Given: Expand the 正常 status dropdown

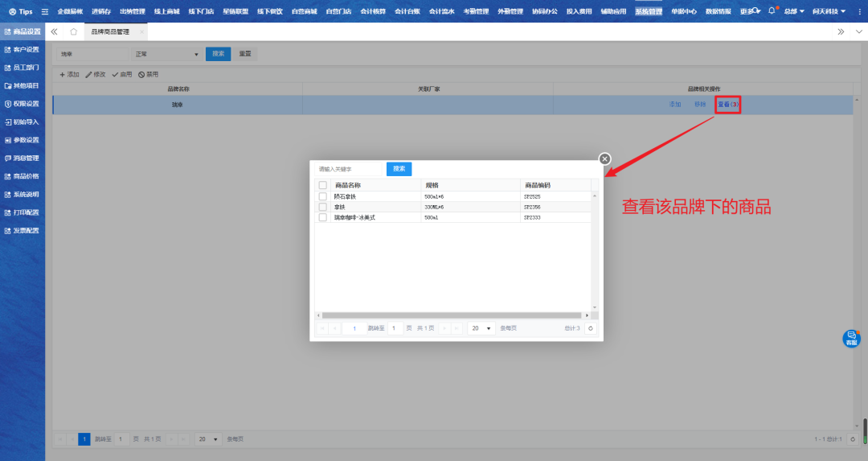Looking at the screenshot, I should point(167,54).
